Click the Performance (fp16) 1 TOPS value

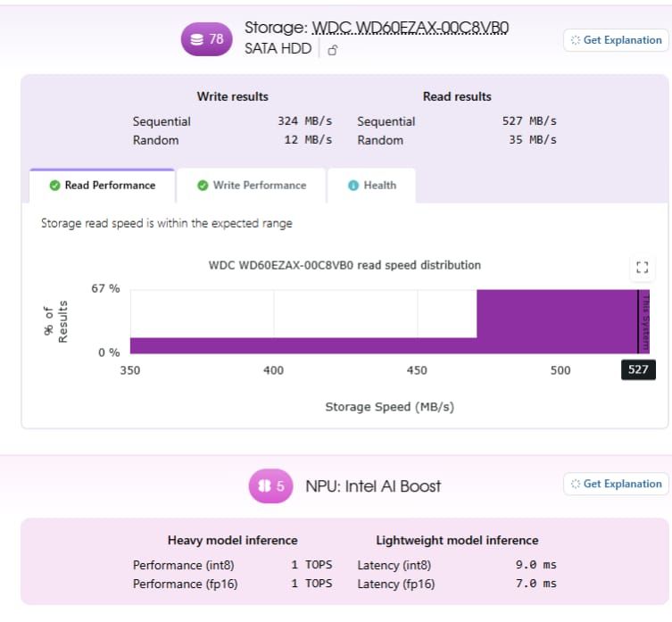tap(311, 584)
